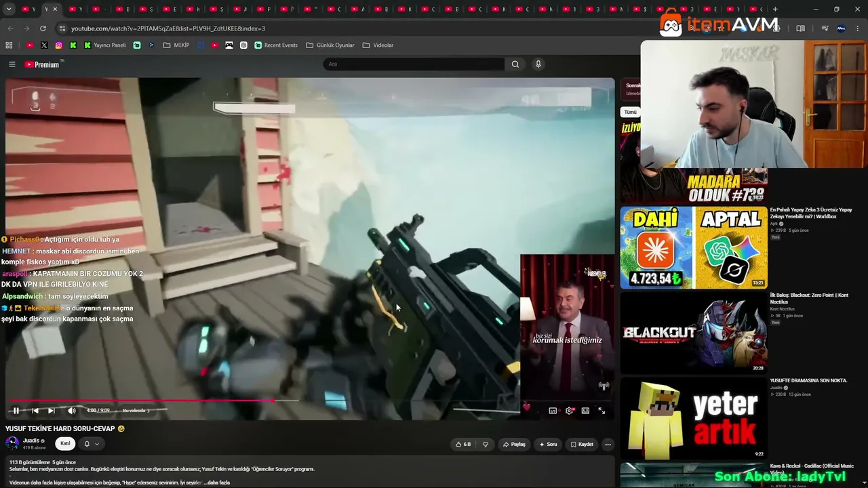Image resolution: width=868 pixels, height=488 pixels.
Task: Click the YouTube search magnifier button
Action: tap(515, 64)
